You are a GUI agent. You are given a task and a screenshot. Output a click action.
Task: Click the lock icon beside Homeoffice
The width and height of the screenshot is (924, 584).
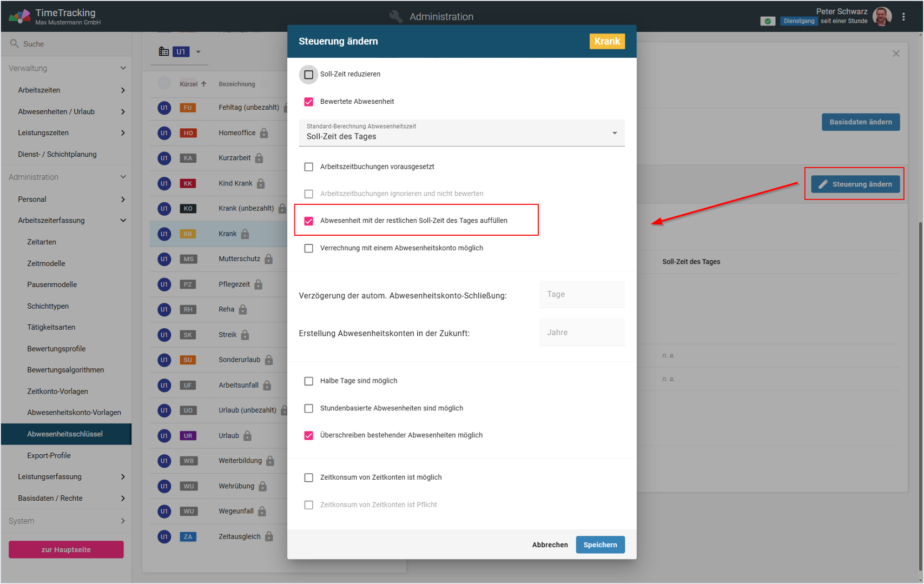(x=264, y=133)
